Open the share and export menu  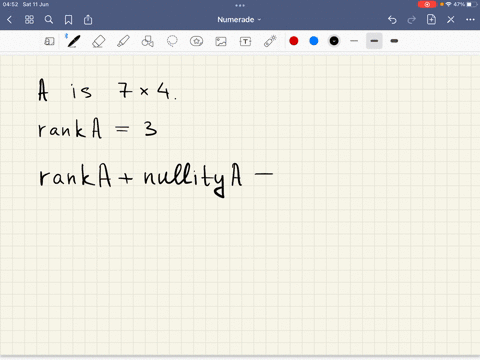[x=88, y=20]
